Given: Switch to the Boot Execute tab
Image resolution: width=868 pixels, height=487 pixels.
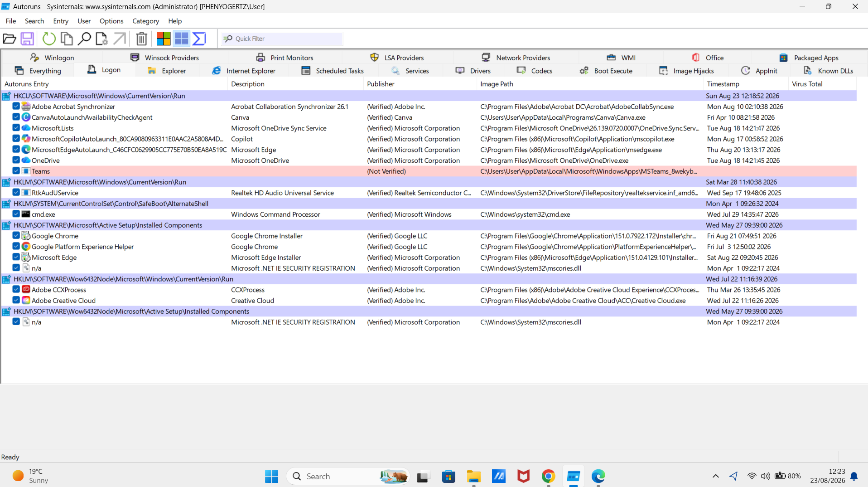Looking at the screenshot, I should click(x=606, y=71).
